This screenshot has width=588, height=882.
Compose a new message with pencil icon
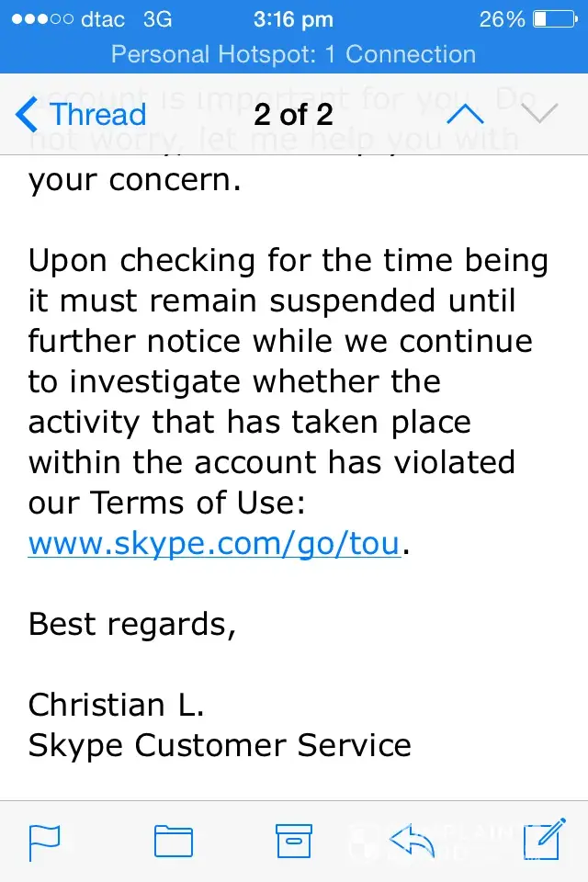541,841
